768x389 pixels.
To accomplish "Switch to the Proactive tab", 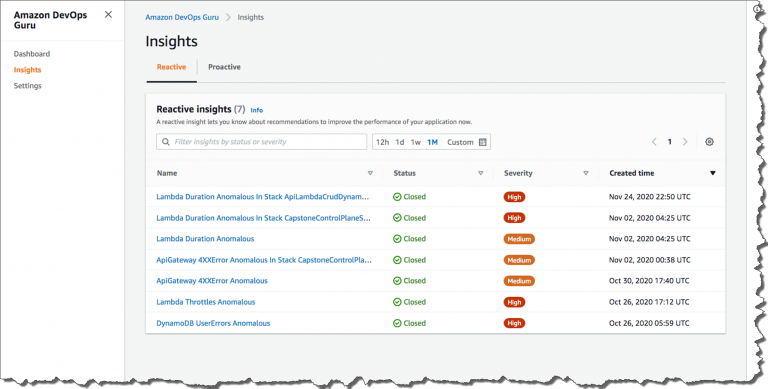I will [x=224, y=67].
